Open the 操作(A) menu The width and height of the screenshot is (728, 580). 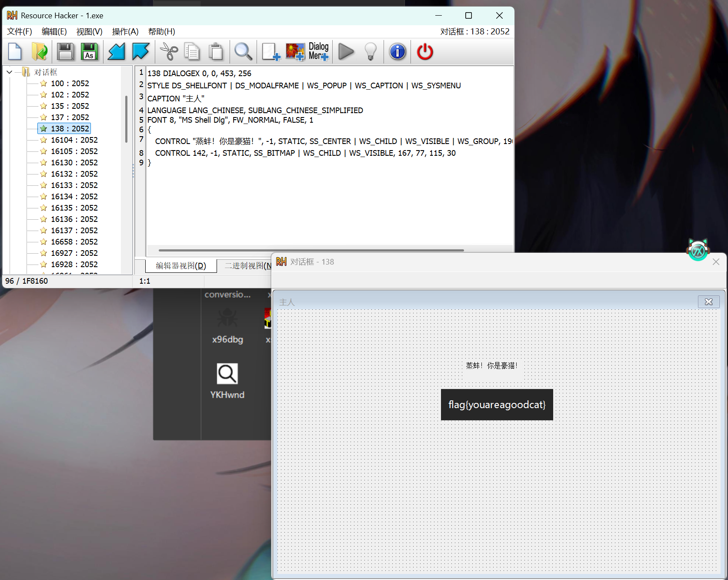pos(125,32)
